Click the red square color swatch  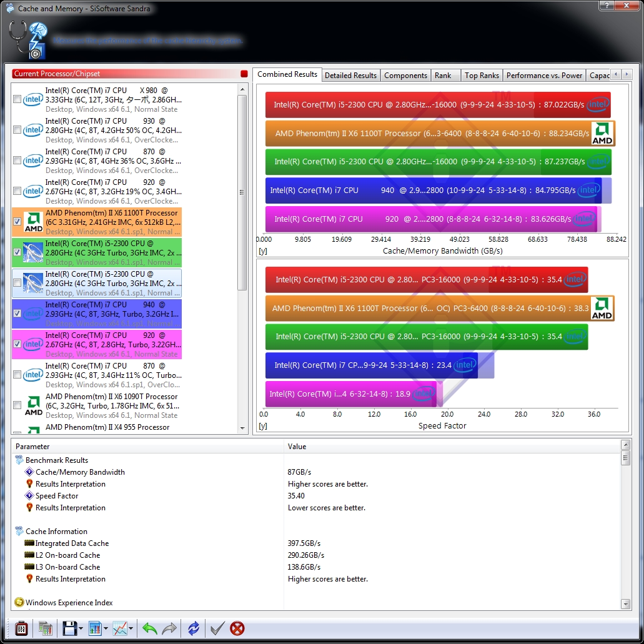pos(244,74)
